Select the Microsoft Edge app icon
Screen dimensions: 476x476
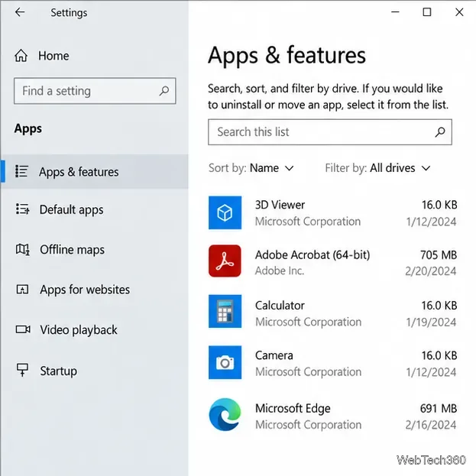click(x=225, y=414)
